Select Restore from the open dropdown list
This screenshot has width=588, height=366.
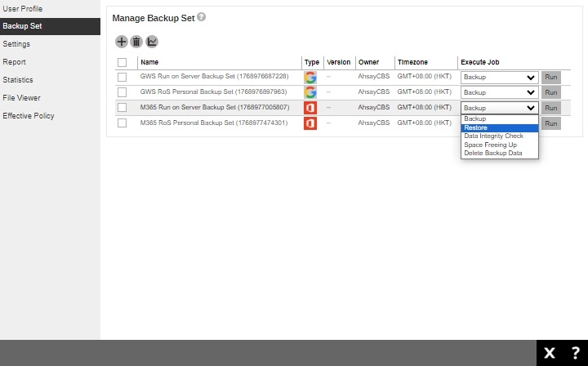(x=499, y=127)
